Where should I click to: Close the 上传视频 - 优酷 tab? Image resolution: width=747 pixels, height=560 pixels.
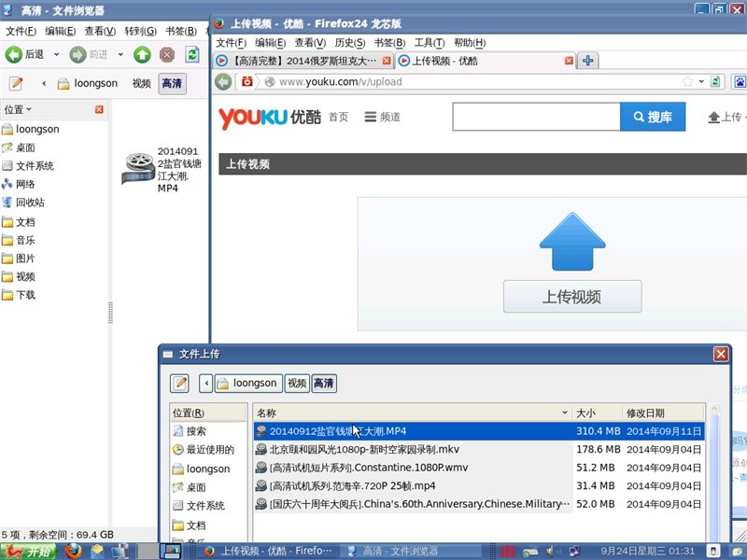[569, 61]
